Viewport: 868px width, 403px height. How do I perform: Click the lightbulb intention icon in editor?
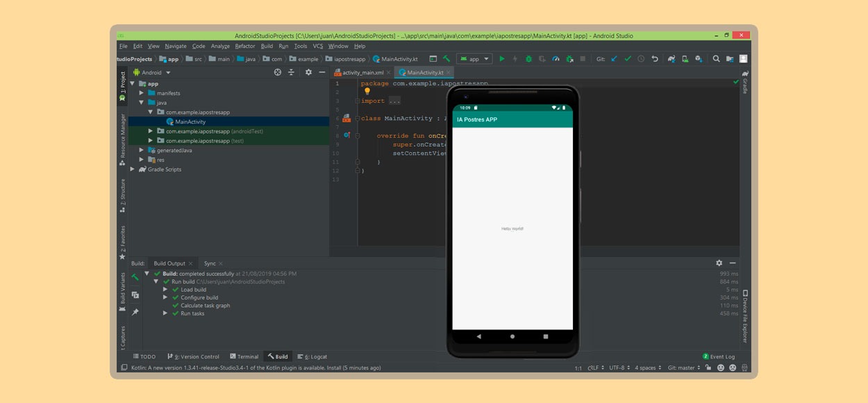pos(367,92)
